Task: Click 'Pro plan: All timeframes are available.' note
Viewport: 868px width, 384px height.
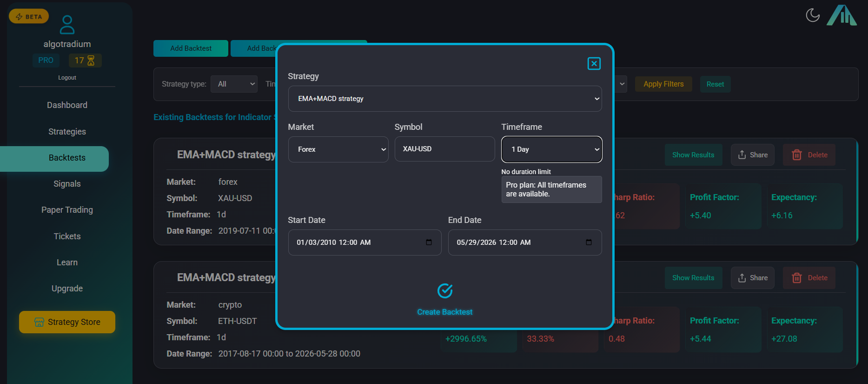Action: pos(551,189)
